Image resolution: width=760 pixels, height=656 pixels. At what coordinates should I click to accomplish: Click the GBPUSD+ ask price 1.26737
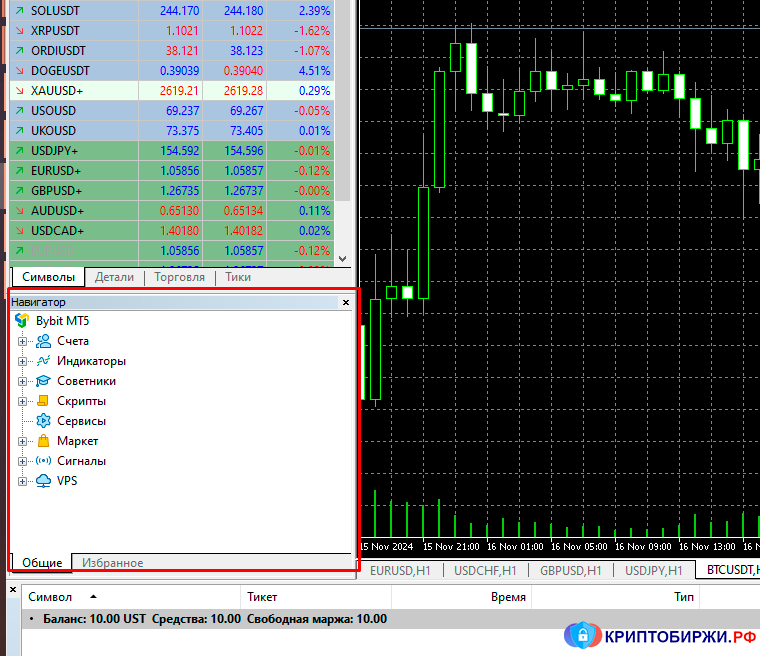pos(243,191)
